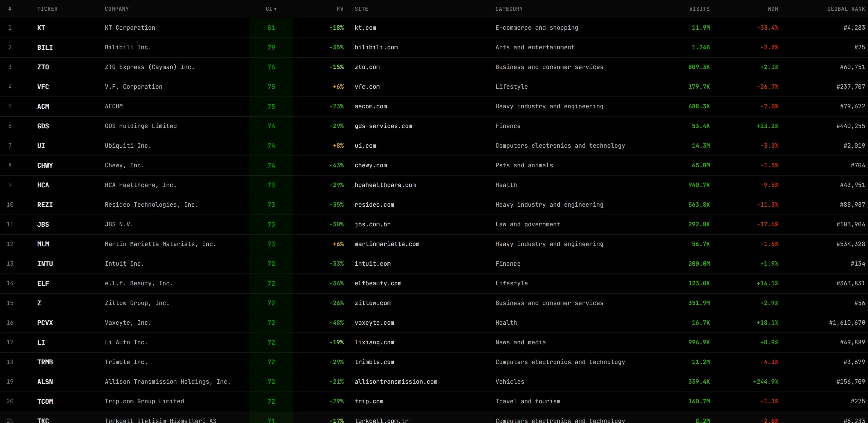Click company name Bilibili Inc.
This screenshot has height=423, width=868.
point(128,48)
